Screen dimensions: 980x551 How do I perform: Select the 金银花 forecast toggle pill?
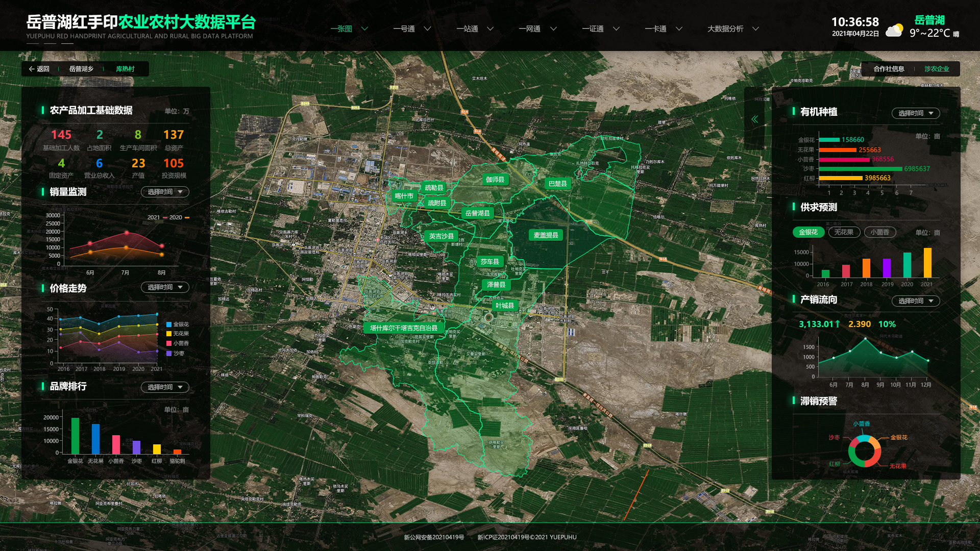click(808, 232)
